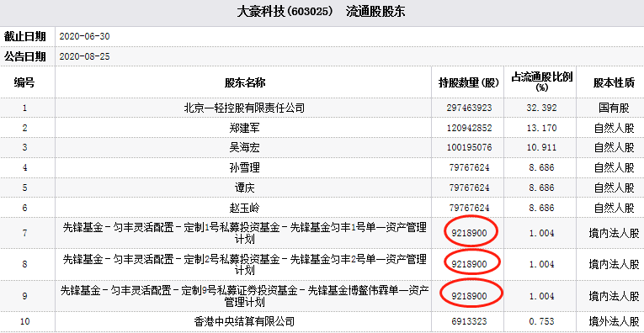Select shareholder 赵玉岭
The image size is (644, 333).
click(x=244, y=208)
